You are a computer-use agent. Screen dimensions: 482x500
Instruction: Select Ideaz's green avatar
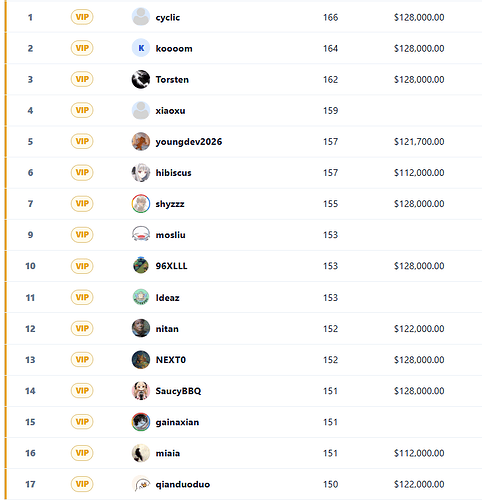(141, 297)
